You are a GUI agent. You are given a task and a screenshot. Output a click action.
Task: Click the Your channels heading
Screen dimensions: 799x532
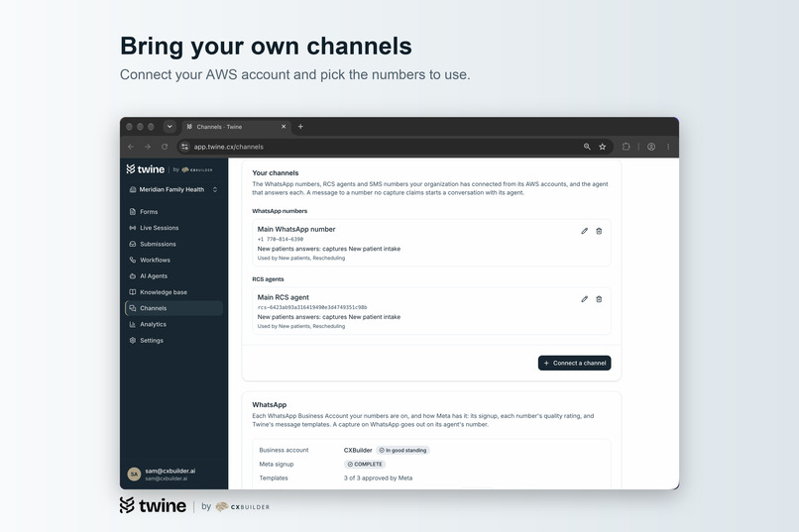click(276, 173)
